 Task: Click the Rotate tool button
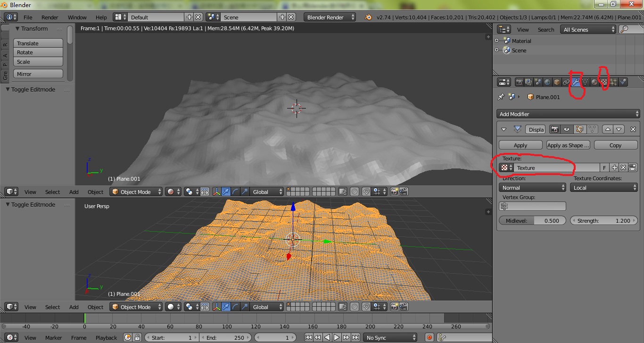38,52
